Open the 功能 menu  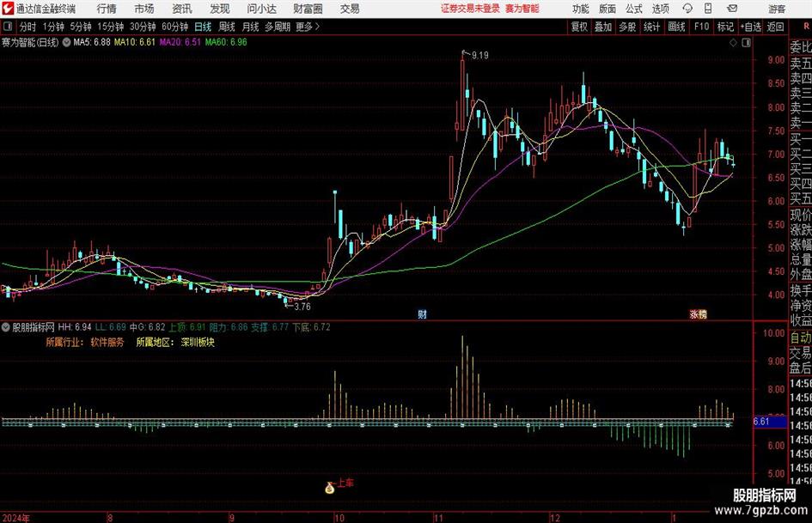click(x=581, y=9)
